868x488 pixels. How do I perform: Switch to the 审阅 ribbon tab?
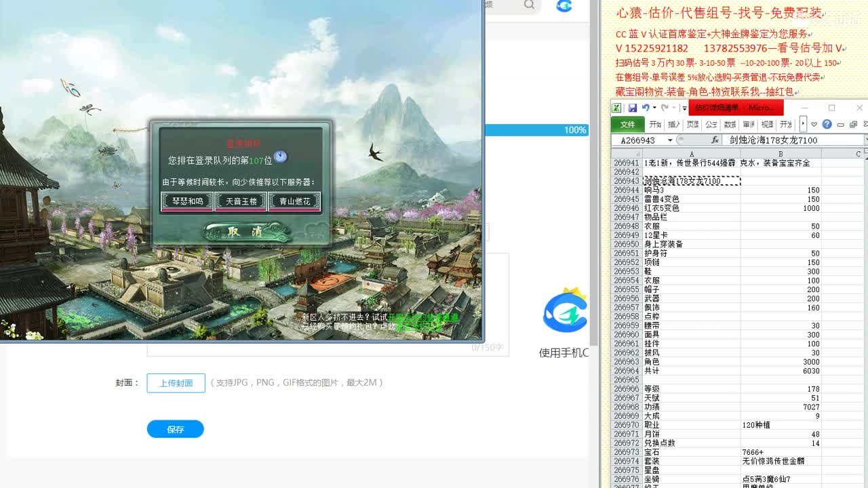point(749,125)
